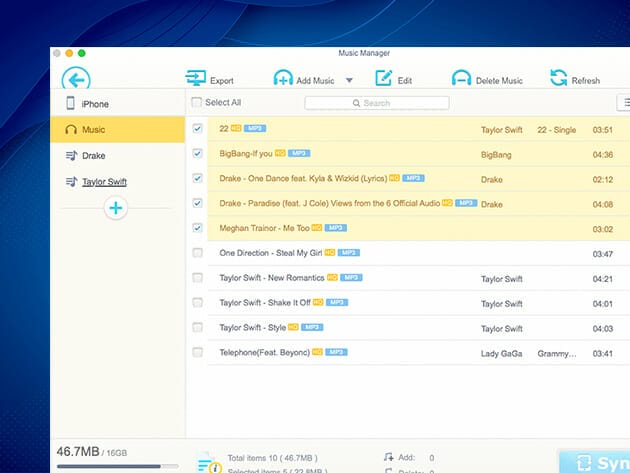The image size is (630, 473).
Task: Check the Telephone(Feat. Beyonc) song checkbox
Action: (x=197, y=352)
